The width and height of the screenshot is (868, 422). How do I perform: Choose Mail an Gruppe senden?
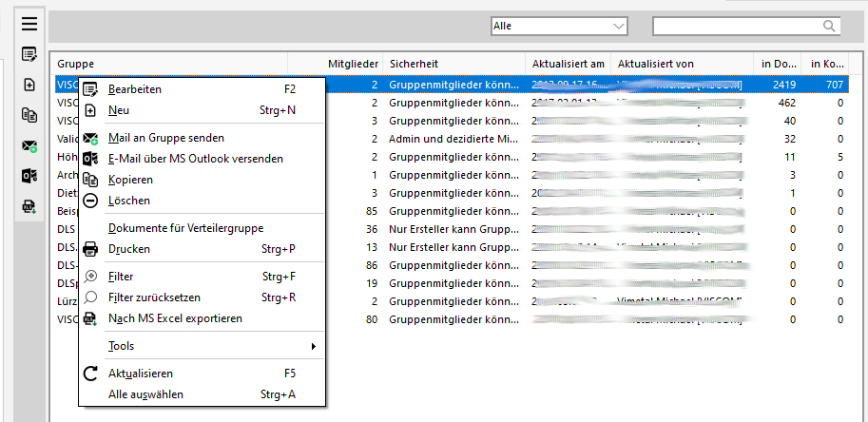(203, 138)
